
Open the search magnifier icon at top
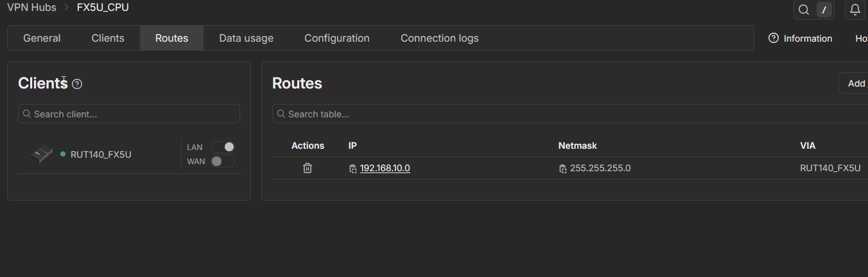click(x=803, y=10)
